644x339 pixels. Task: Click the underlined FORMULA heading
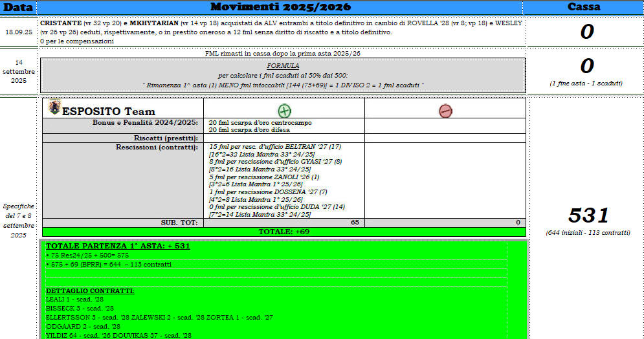pos(283,66)
